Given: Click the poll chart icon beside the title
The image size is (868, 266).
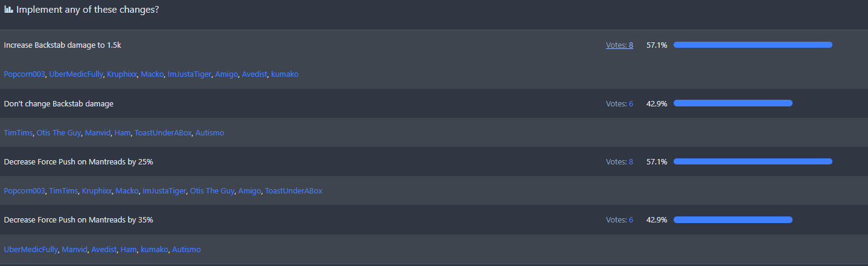Looking at the screenshot, I should point(8,10).
